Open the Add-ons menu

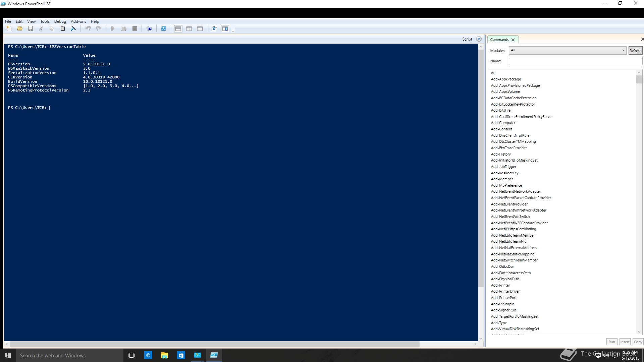78,21
